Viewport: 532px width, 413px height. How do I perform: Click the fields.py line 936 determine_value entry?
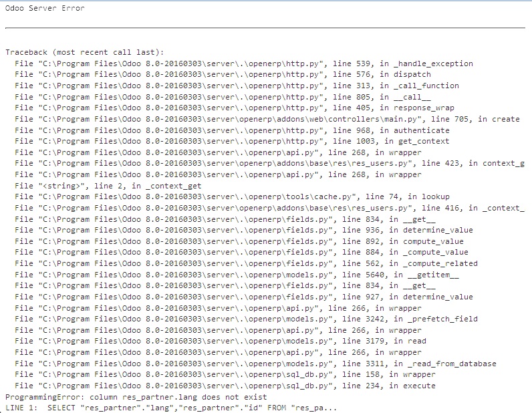[x=243, y=230]
